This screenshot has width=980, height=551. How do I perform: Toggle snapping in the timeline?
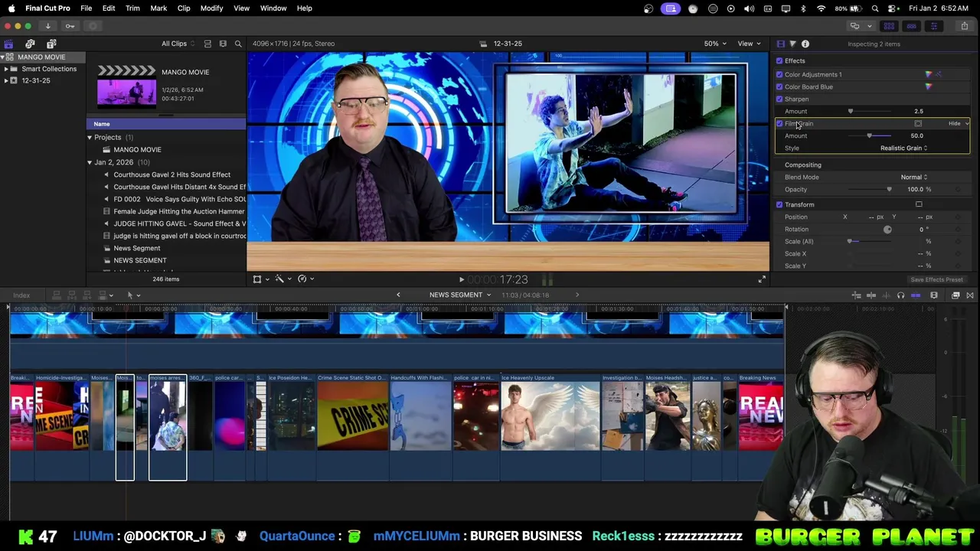pos(916,295)
